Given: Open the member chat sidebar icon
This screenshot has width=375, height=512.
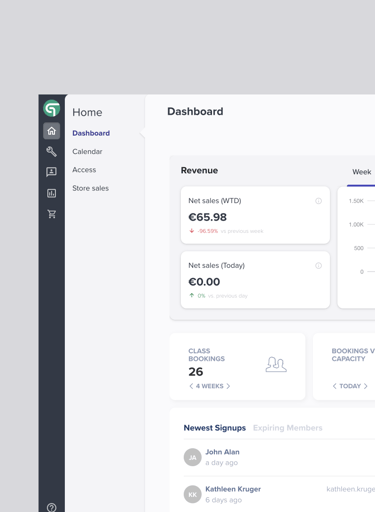Looking at the screenshot, I should coord(51,172).
